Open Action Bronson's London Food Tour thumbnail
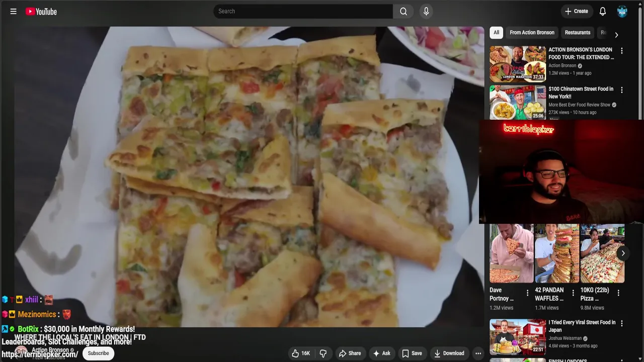Viewport: 644px width, 362px height. pyautogui.click(x=518, y=64)
